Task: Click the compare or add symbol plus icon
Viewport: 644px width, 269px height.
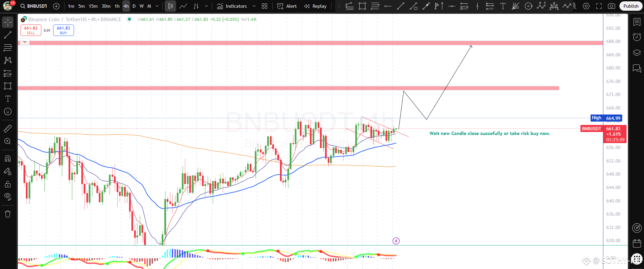Action: [x=56, y=6]
